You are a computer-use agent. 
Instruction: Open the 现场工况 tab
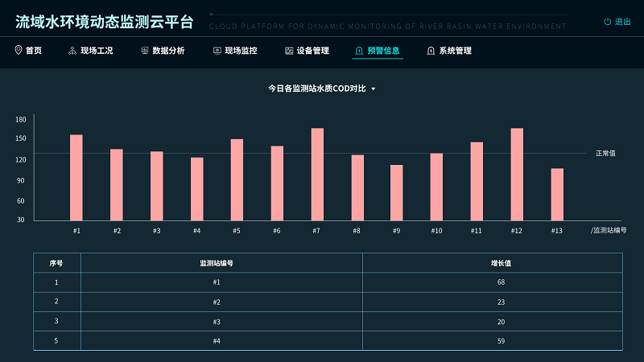tap(97, 51)
